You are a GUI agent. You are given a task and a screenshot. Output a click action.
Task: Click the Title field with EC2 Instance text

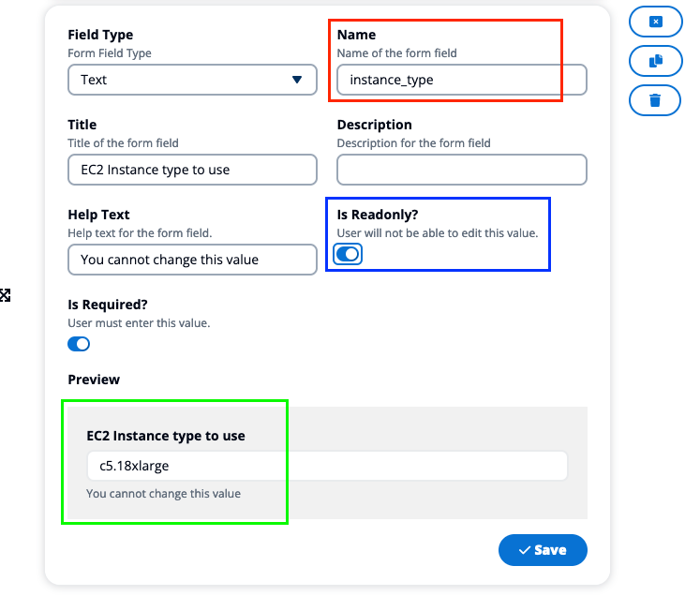click(x=192, y=170)
